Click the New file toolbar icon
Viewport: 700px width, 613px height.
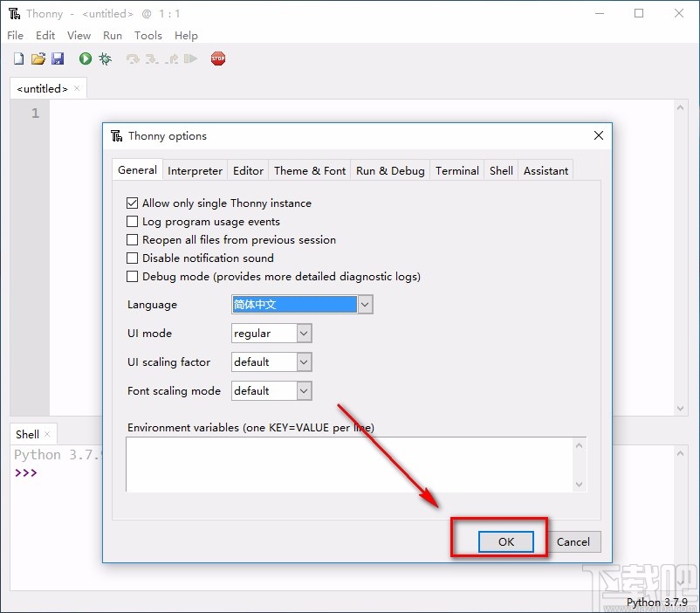[x=18, y=59]
